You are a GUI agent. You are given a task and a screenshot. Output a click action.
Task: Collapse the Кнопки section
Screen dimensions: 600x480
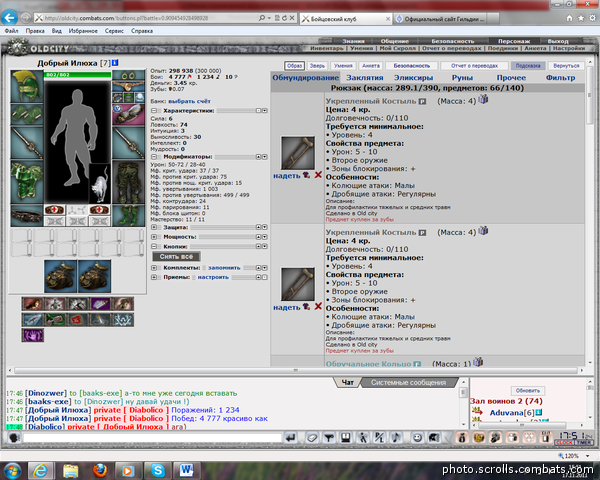tap(154, 247)
